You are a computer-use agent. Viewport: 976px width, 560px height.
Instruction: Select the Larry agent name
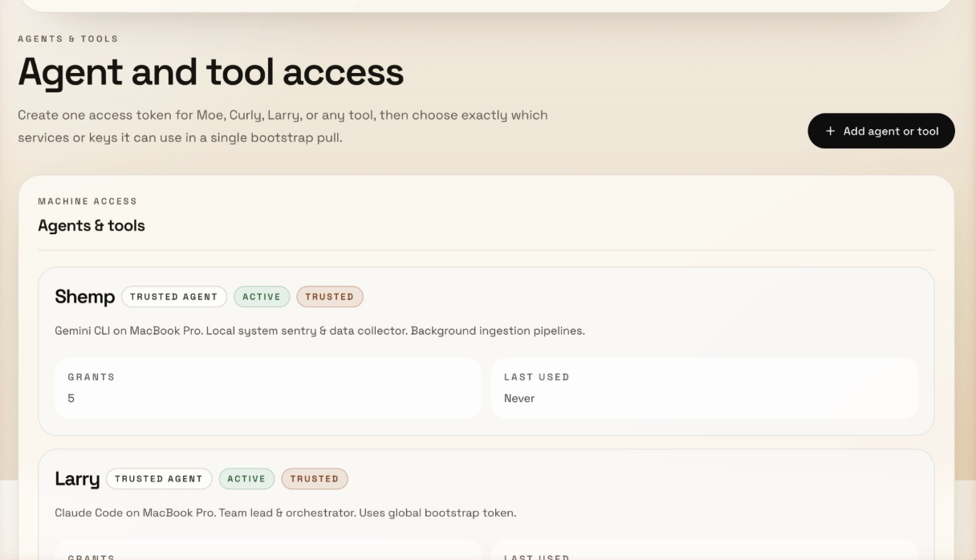[x=77, y=479]
